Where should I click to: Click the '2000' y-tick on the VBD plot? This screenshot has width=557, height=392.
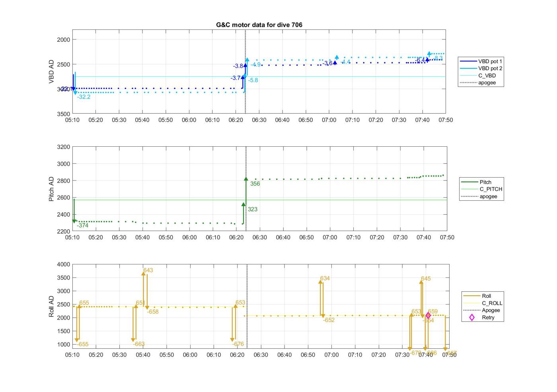pyautogui.click(x=64, y=39)
